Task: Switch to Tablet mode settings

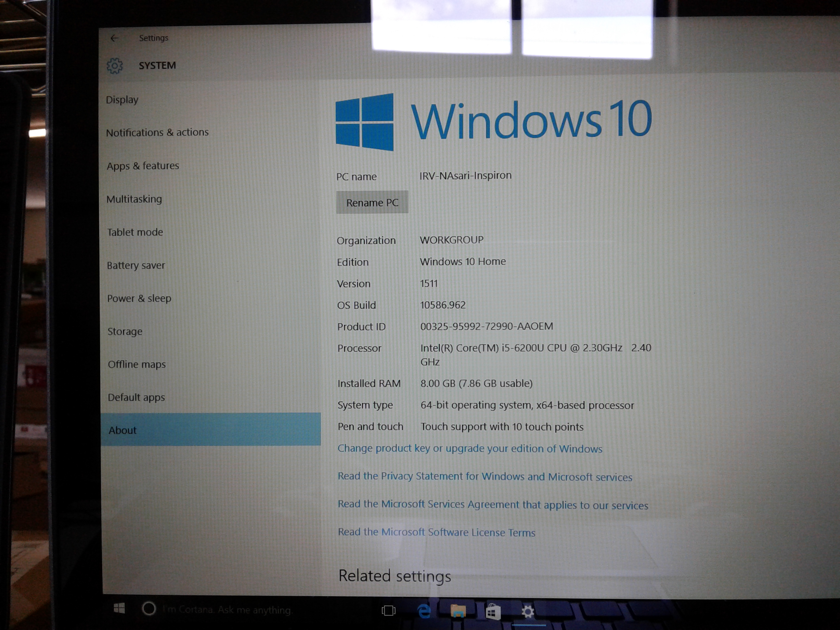Action: click(135, 232)
